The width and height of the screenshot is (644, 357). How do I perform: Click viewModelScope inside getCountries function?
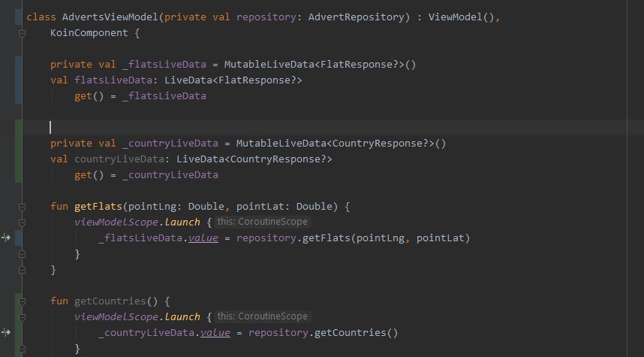point(116,317)
